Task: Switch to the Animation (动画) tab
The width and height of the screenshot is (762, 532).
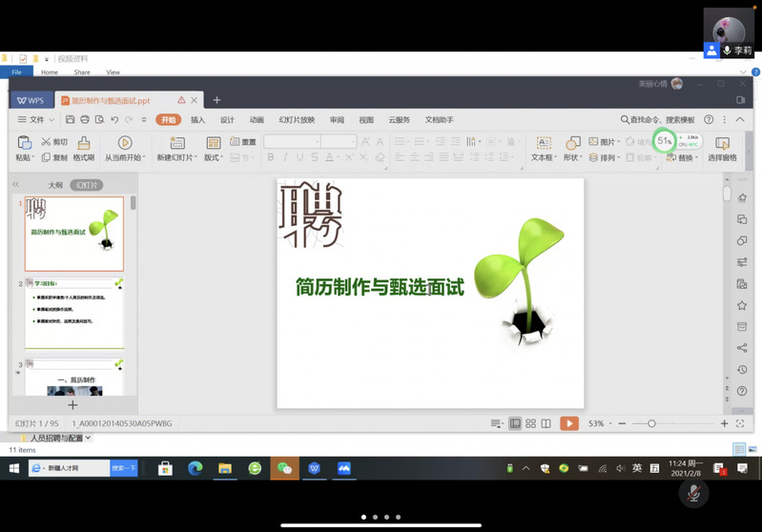Action: point(257,120)
